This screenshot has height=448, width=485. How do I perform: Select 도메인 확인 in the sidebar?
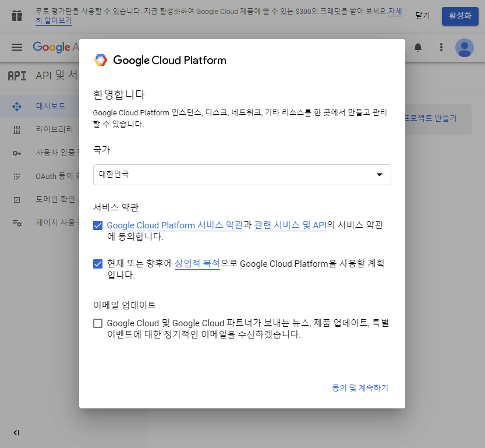[55, 199]
